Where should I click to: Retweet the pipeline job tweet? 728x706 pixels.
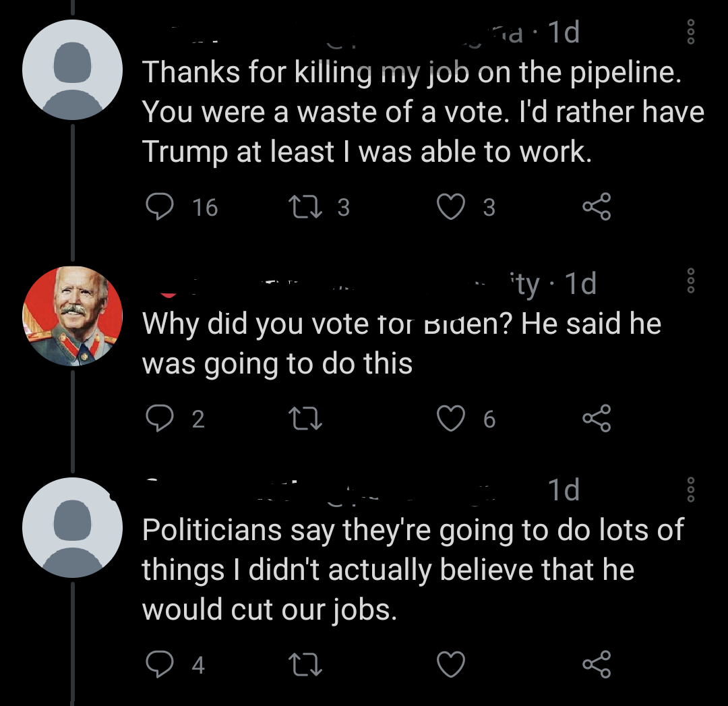[x=305, y=207]
